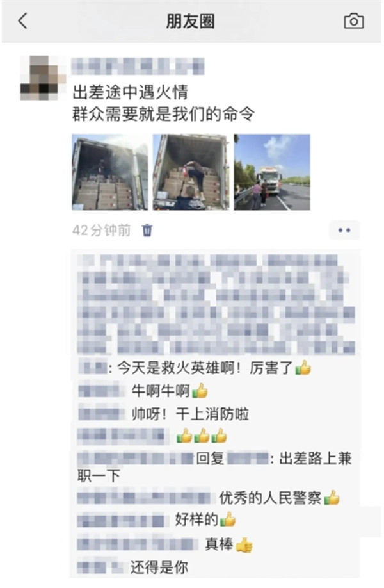Select the post text 出差途中遇火情
This screenshot has height=588, width=384.
(131, 92)
